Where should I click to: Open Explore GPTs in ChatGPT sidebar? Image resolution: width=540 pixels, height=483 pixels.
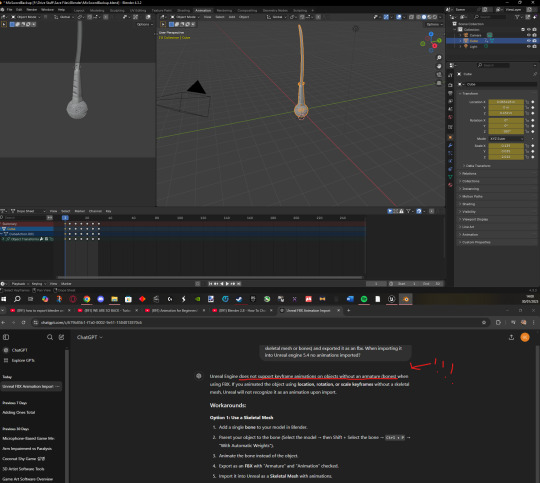point(23,360)
